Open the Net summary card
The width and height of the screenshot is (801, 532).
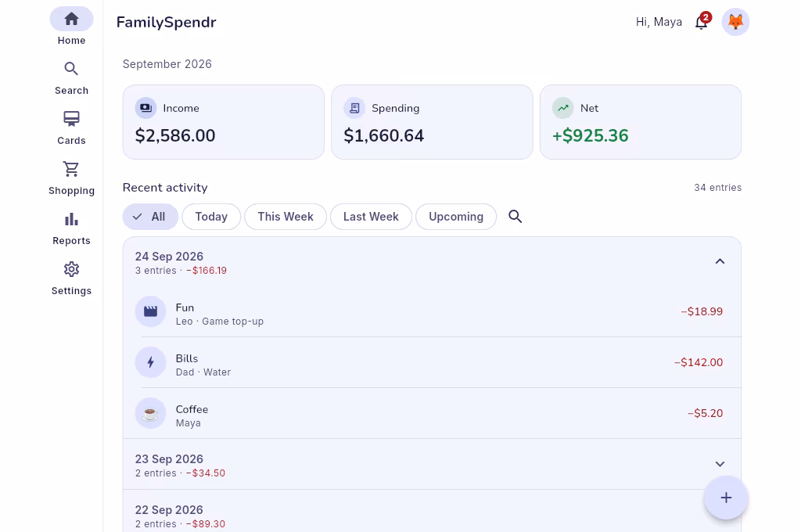641,122
